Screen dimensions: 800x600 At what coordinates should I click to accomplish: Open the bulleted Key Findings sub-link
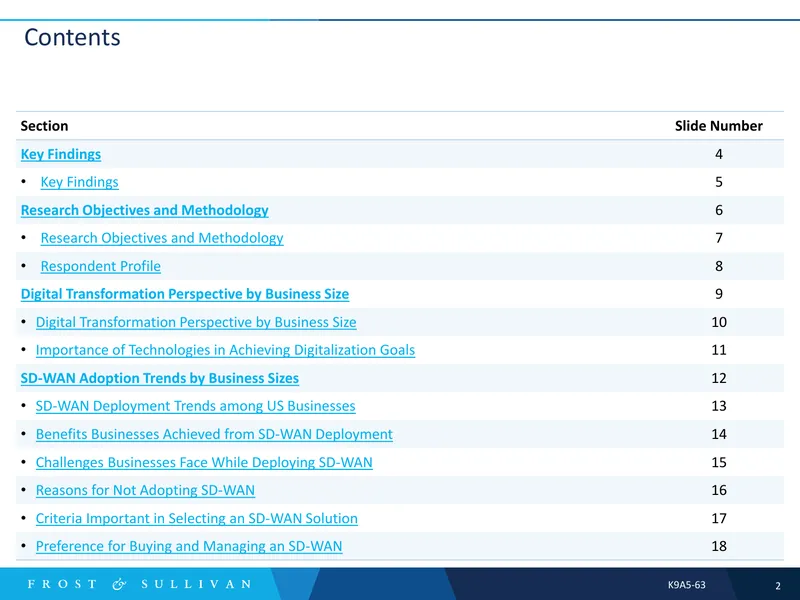(x=80, y=182)
